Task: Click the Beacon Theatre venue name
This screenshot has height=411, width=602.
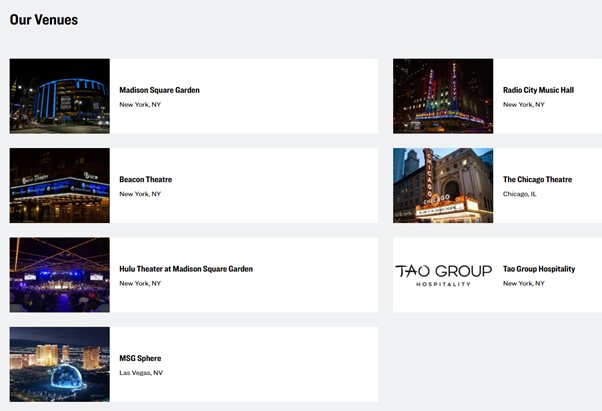Action: [146, 180]
